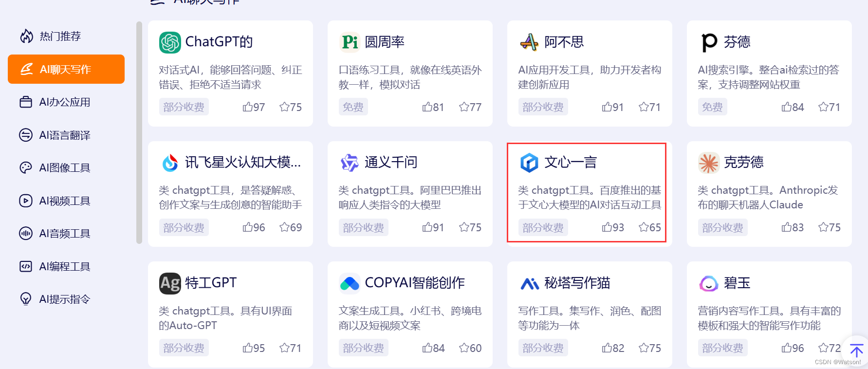Like the 通义千问 card thumbs-up
The image size is (868, 369).
(433, 227)
